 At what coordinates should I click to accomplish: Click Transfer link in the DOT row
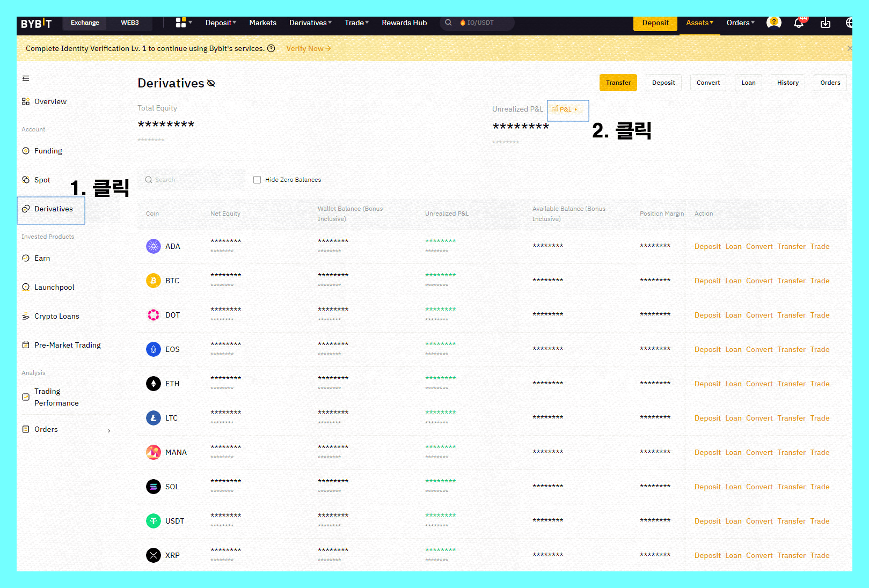(x=791, y=315)
